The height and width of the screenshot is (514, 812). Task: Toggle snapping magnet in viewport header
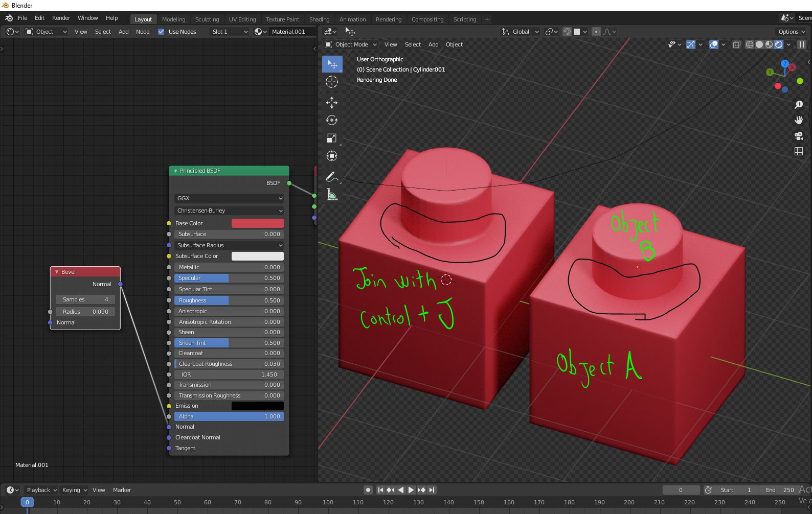567,32
